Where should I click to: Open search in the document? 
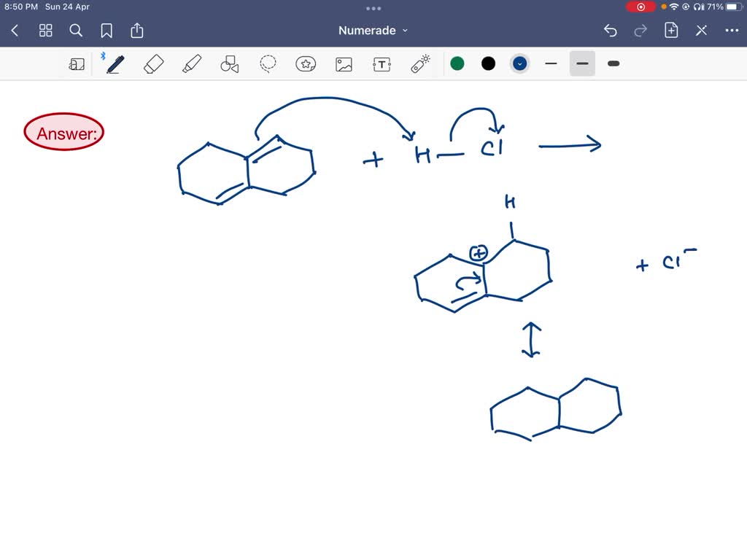tap(76, 31)
